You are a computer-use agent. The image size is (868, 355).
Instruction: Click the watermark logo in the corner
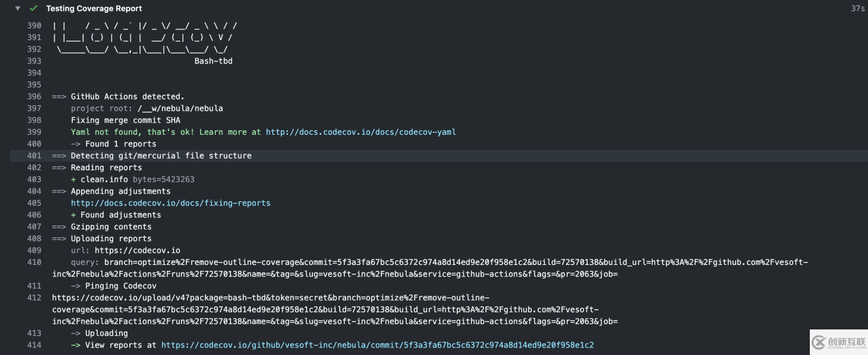(837, 342)
